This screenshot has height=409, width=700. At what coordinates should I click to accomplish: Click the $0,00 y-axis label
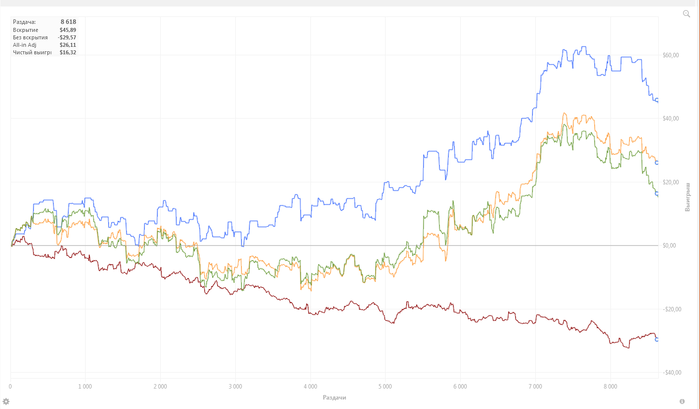[670, 246]
